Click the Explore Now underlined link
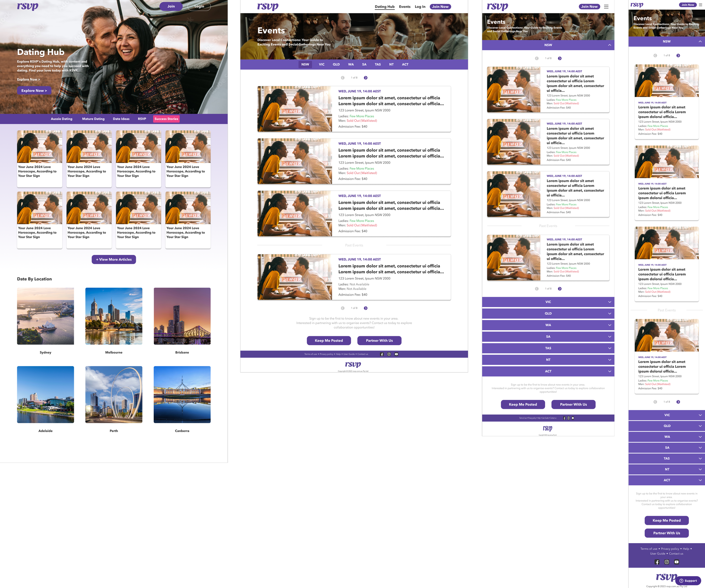The width and height of the screenshot is (705, 588). click(28, 80)
